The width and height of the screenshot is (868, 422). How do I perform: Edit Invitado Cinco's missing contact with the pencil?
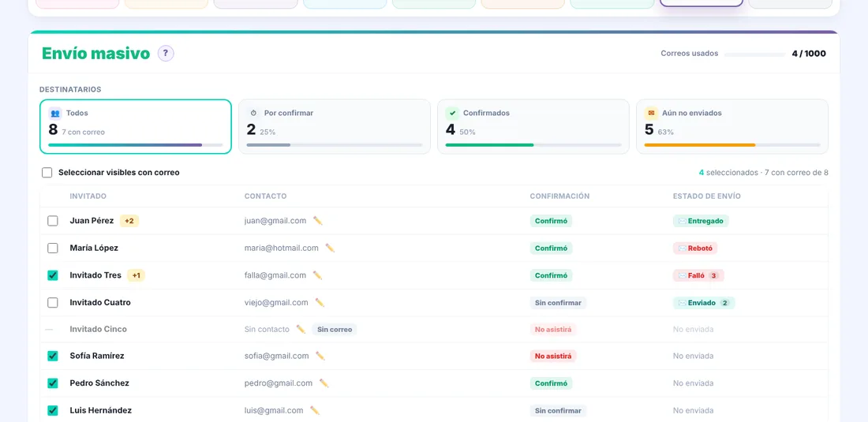point(301,329)
